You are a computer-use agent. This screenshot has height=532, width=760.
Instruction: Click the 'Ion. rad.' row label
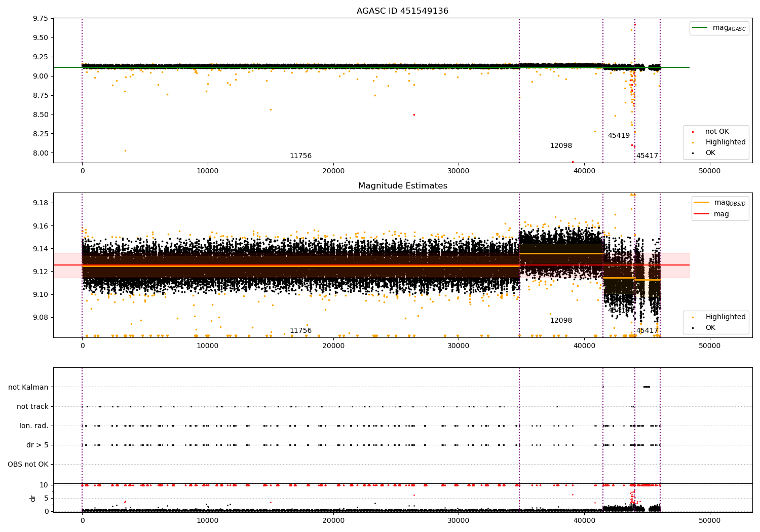coord(34,426)
